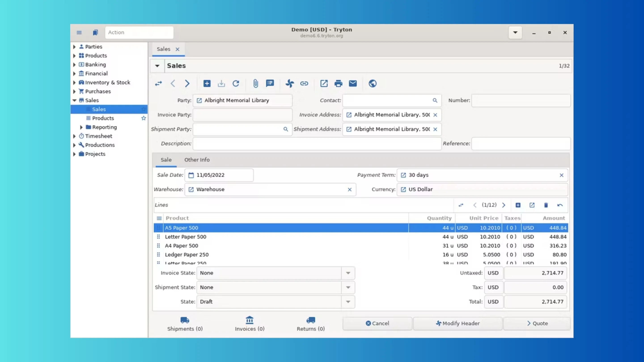This screenshot has height=362, width=644.
Task: Select the Letter Paper 500 line
Action: pyautogui.click(x=361, y=237)
